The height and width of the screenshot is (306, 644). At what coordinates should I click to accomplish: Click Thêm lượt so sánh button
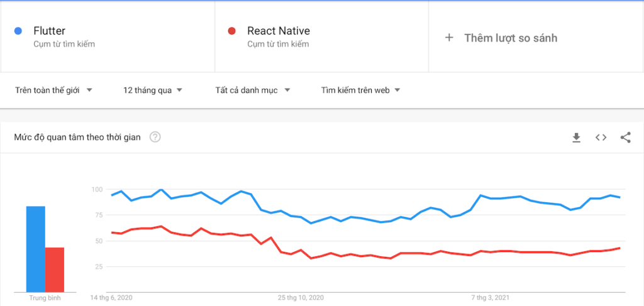pos(511,38)
